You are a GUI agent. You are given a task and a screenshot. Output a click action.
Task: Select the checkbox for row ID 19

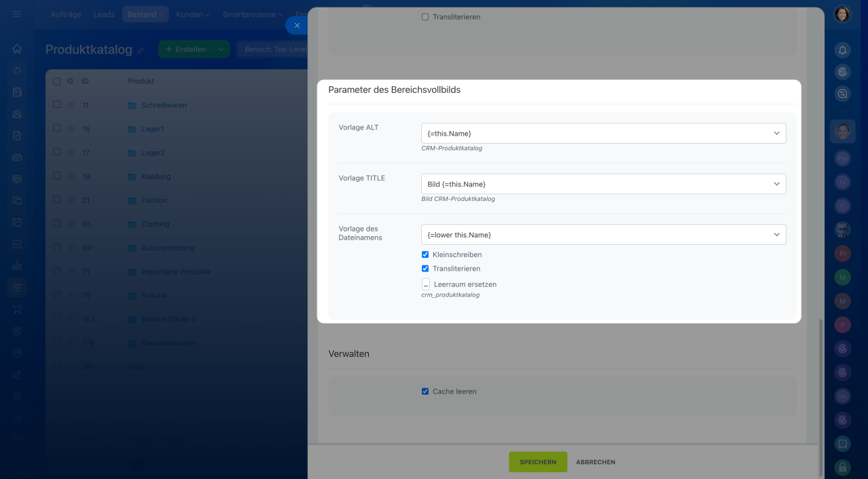(x=57, y=176)
